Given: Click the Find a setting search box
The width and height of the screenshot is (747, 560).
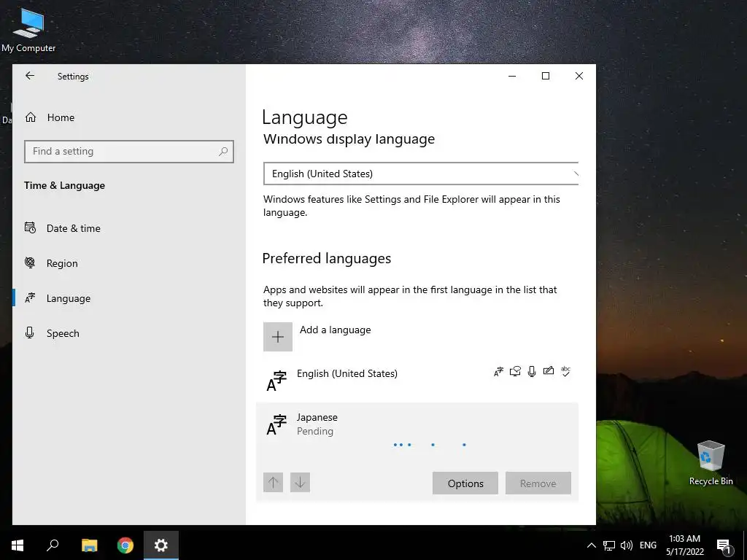Looking at the screenshot, I should 128,152.
